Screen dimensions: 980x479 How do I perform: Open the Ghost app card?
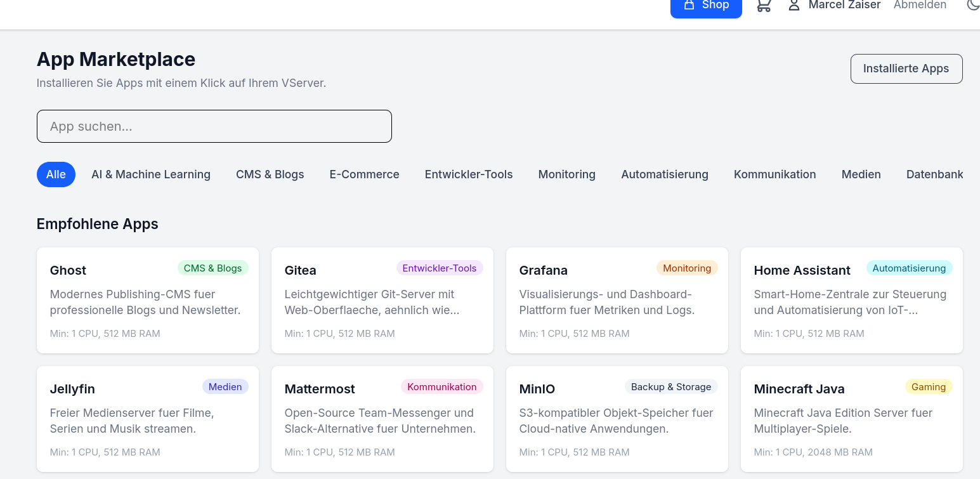pyautogui.click(x=147, y=300)
